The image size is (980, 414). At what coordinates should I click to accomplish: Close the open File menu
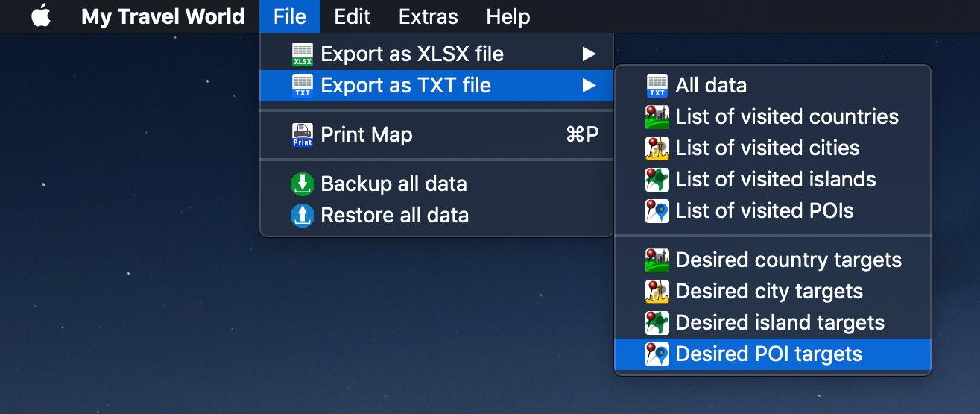(290, 16)
